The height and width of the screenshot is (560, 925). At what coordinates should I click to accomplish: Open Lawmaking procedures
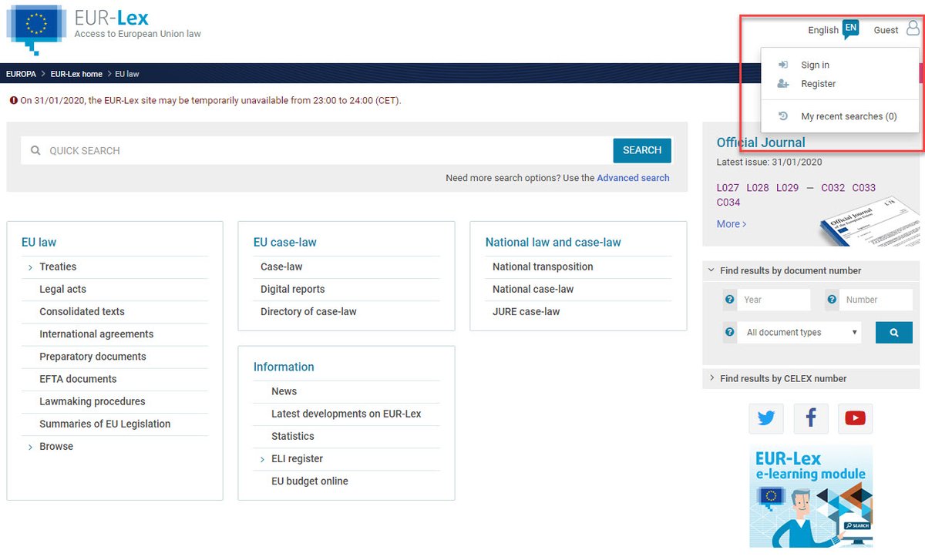[x=92, y=401]
